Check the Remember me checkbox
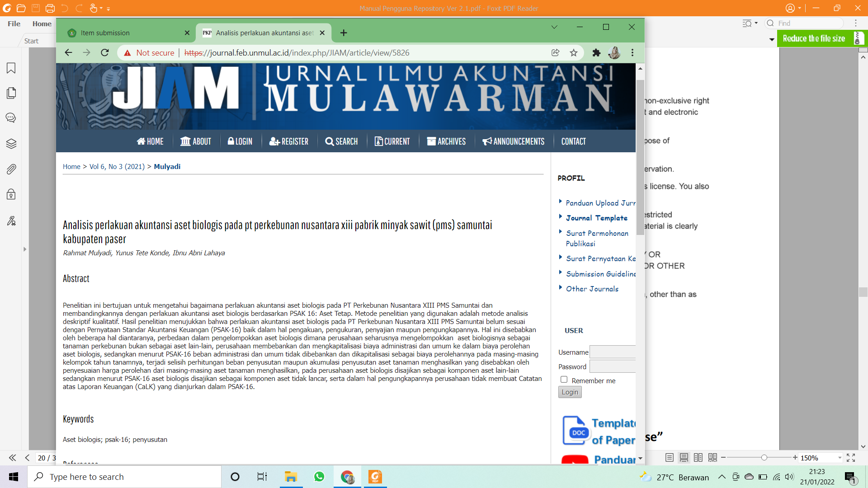The image size is (868, 488). click(x=564, y=380)
